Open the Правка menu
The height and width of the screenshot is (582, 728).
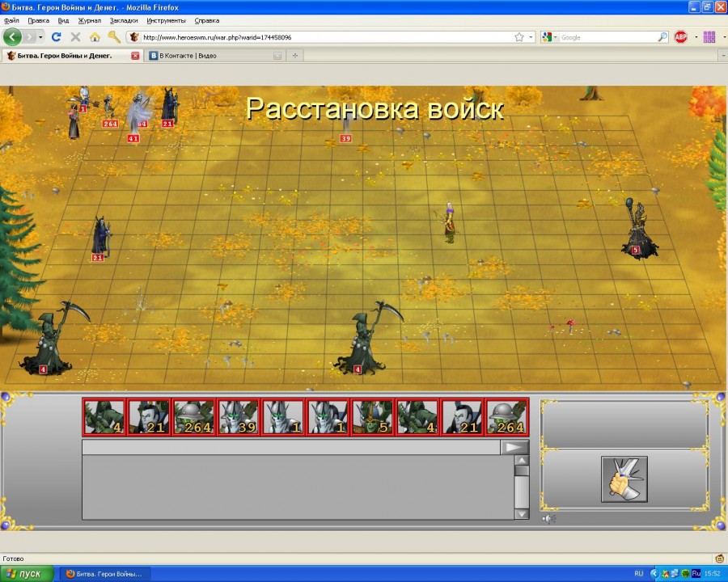click(39, 20)
